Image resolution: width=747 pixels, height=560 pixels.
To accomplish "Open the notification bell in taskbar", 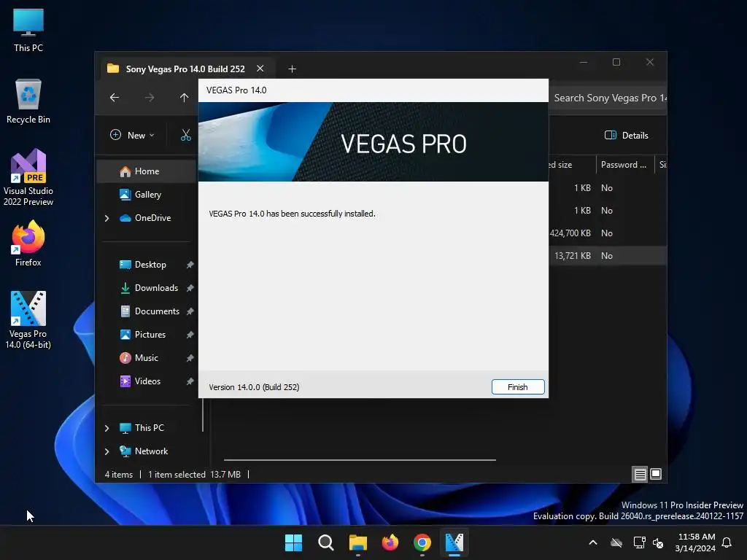I will point(727,542).
